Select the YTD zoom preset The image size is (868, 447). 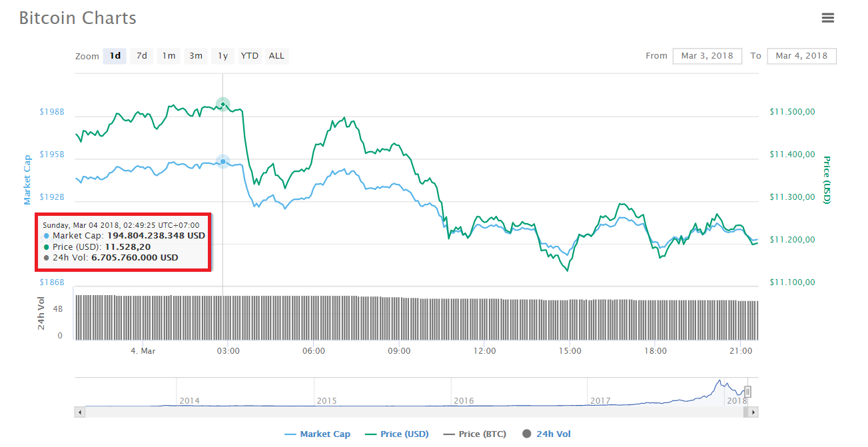click(x=249, y=56)
